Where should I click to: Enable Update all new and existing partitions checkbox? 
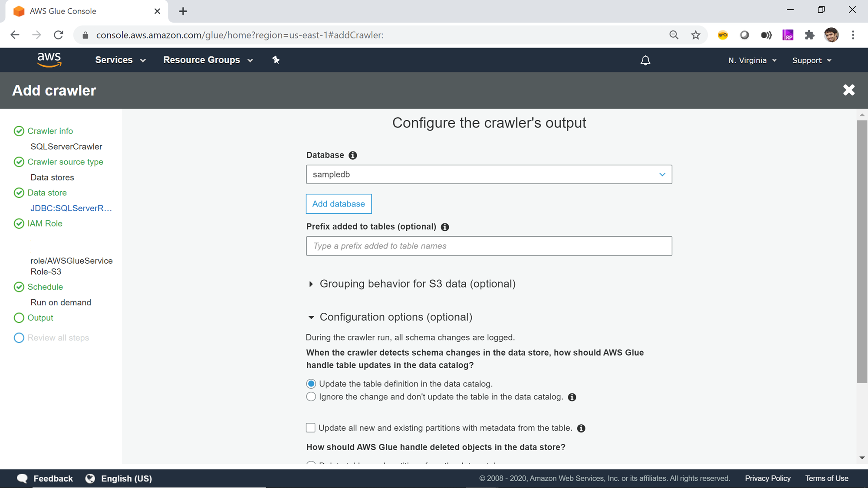(x=310, y=428)
